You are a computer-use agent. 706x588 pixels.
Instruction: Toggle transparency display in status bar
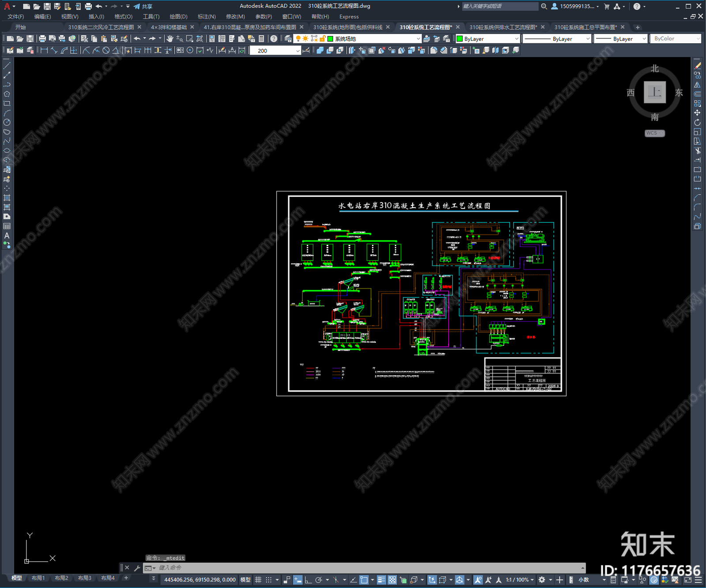392,580
